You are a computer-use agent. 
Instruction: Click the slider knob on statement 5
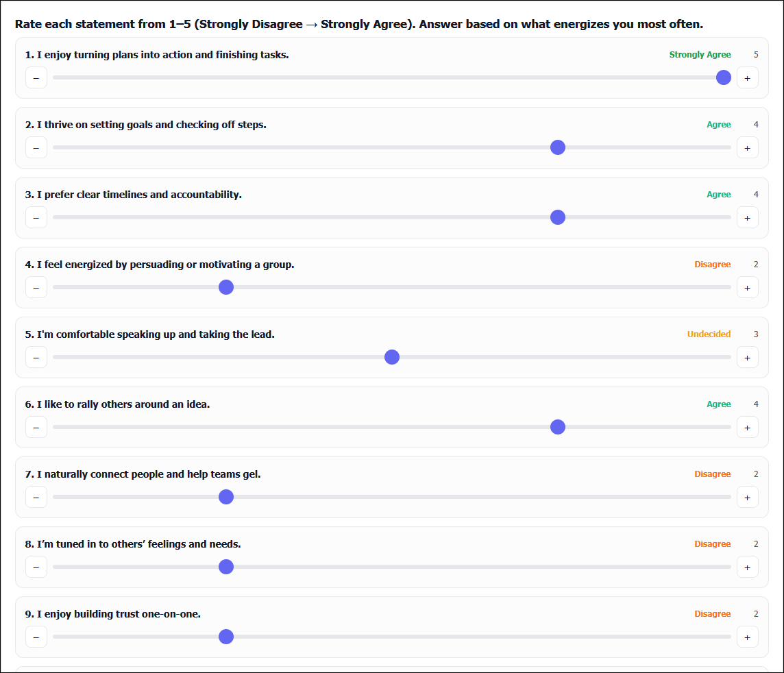pyautogui.click(x=392, y=357)
